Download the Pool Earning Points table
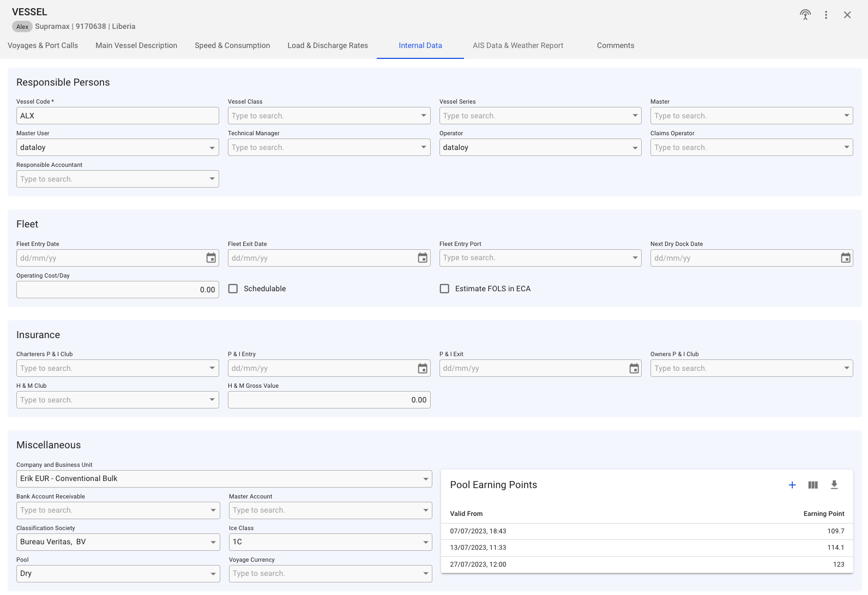868x595 pixels. [x=834, y=485]
